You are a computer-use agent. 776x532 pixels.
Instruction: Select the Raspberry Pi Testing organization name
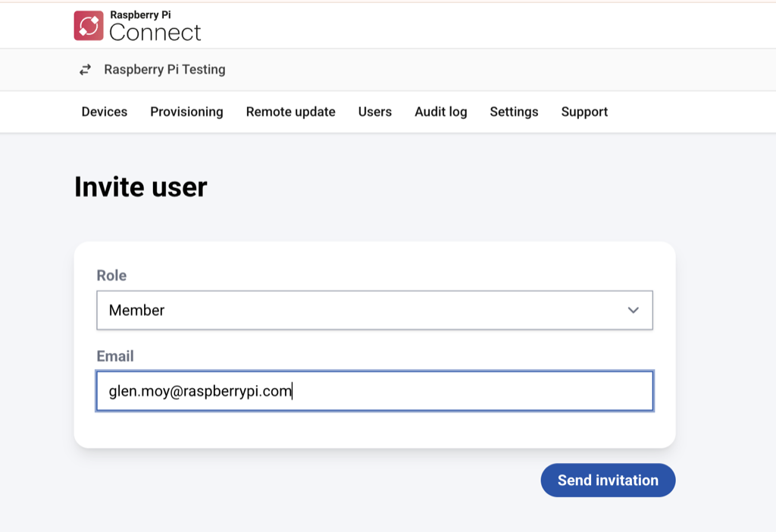pos(164,69)
